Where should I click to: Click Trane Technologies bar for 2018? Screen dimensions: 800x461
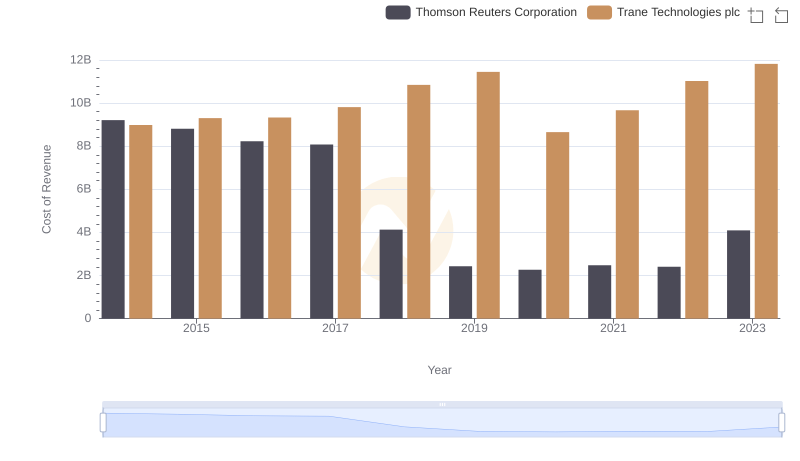418,201
